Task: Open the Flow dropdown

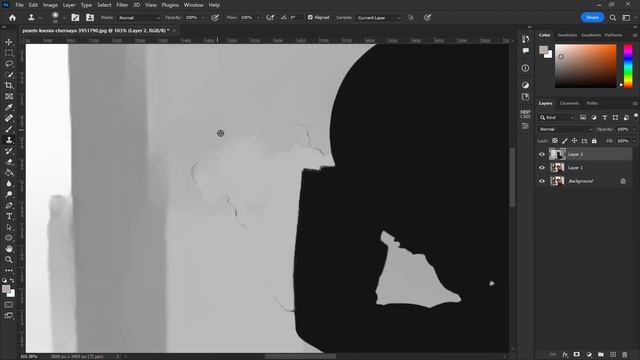Action: click(x=258, y=18)
